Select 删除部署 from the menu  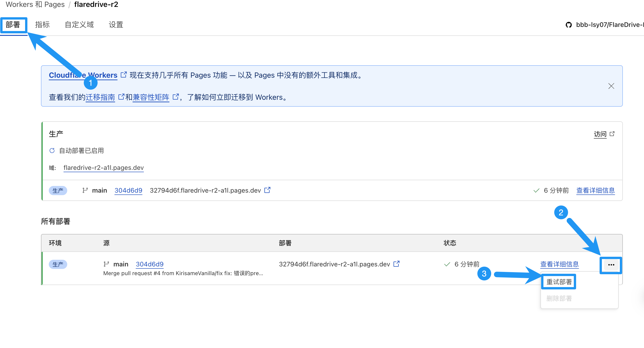pyautogui.click(x=559, y=298)
